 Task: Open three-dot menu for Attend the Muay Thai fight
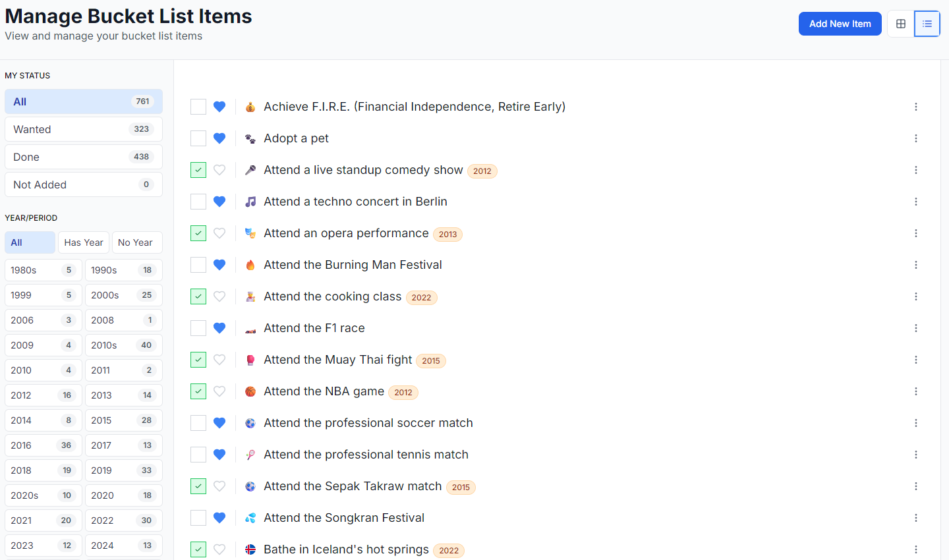click(916, 360)
